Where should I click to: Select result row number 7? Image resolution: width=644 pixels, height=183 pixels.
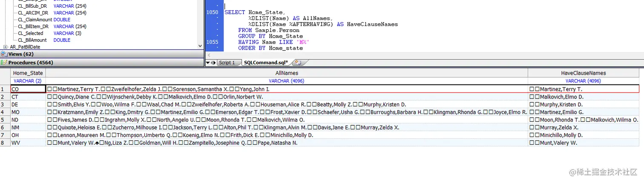(5, 135)
